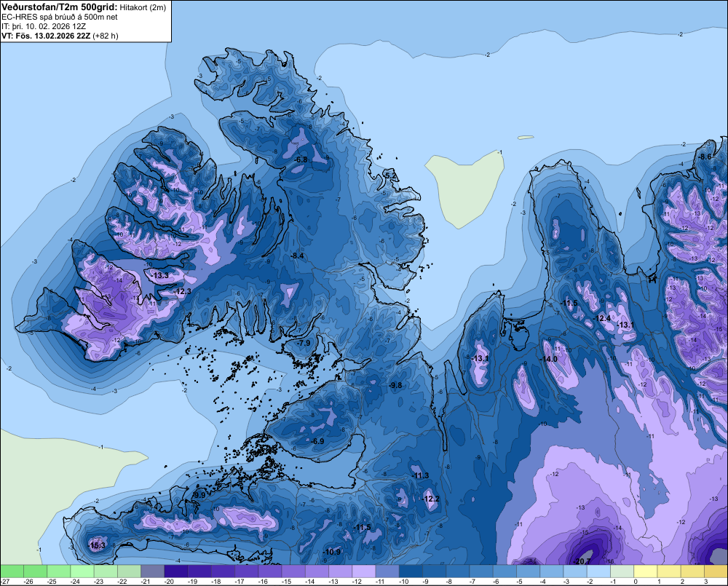The width and height of the screenshot is (728, 586).
Task: Click the -7.9 temperature value
Action: coord(304,343)
